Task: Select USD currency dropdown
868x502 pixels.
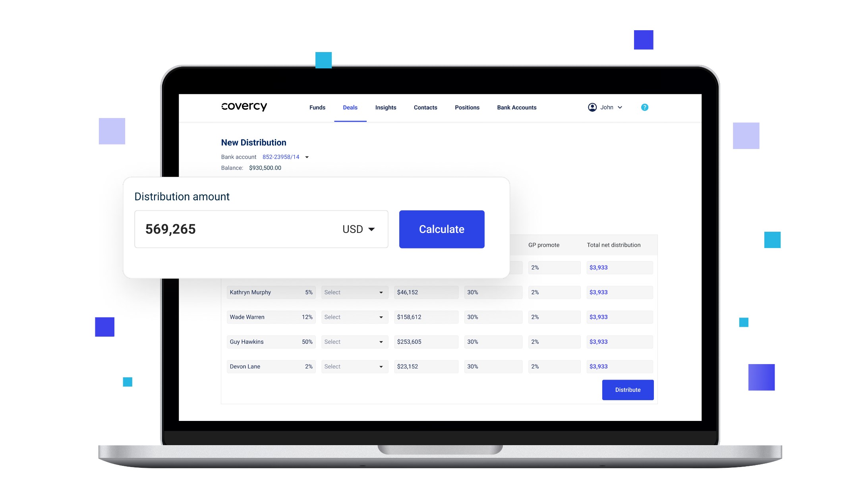Action: point(358,229)
